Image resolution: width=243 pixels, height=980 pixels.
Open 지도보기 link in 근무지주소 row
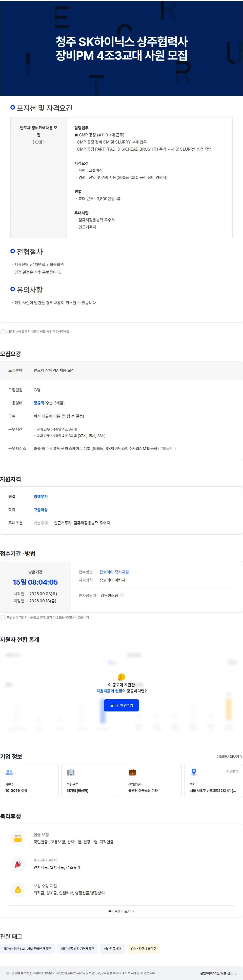coord(166,449)
